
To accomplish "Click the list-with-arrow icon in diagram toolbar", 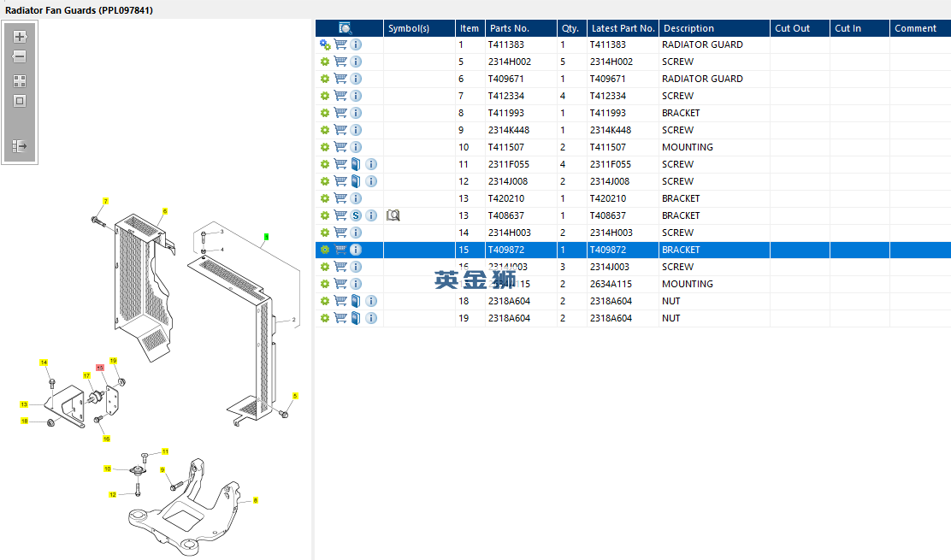I will [20, 146].
